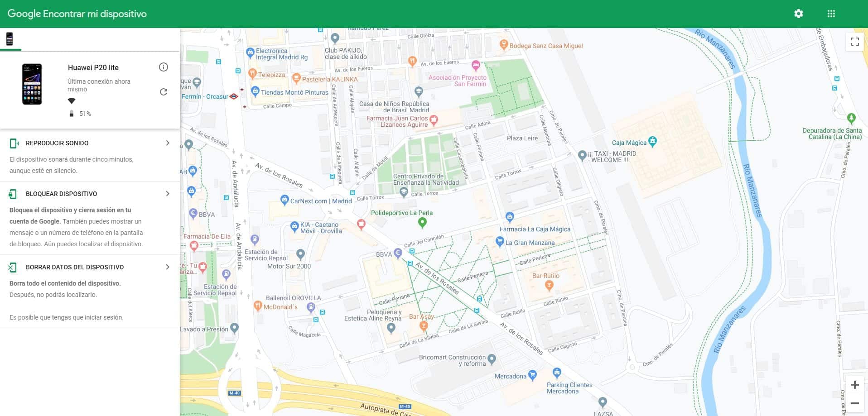Zoom in on the map
Screen dimensions: 868x416
pos(855,385)
